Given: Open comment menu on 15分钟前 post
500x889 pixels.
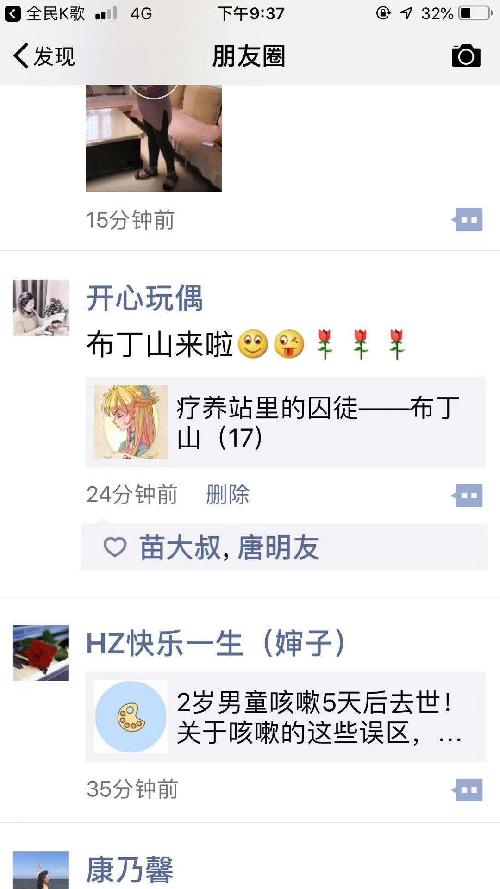Looking at the screenshot, I should [x=468, y=220].
